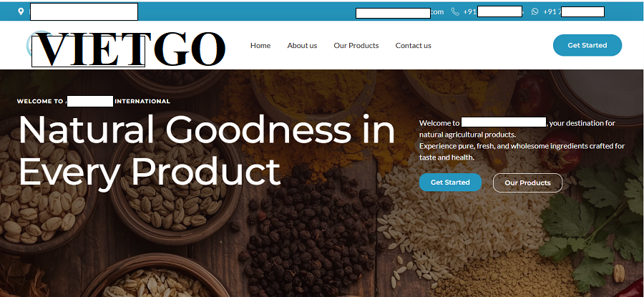644x297 pixels.
Task: Click the WELCOME TO INTERNATIONAL tagline
Action: pos(93,101)
